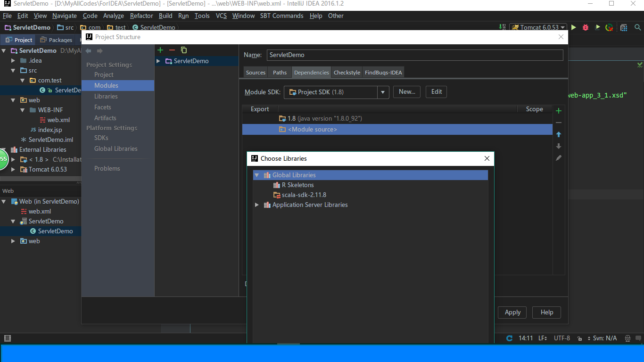Switch to the FindBugs-IDEA tab
Image resolution: width=644 pixels, height=362 pixels.
(383, 72)
